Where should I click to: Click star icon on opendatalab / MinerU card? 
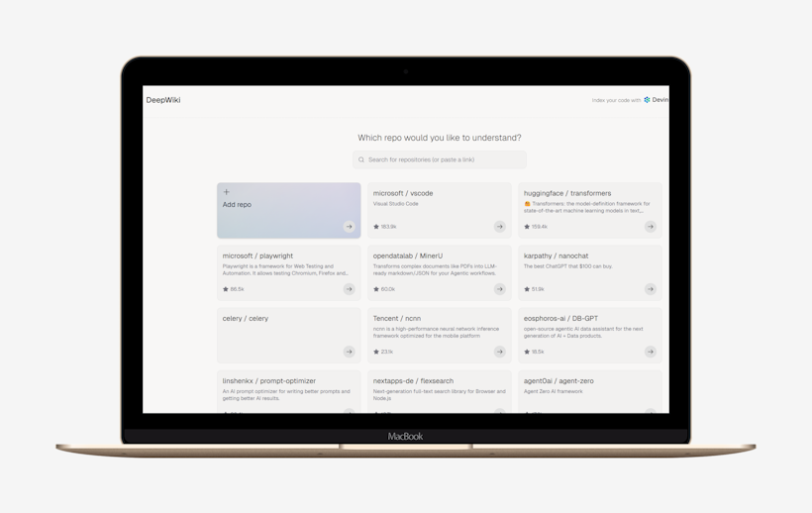click(x=376, y=289)
